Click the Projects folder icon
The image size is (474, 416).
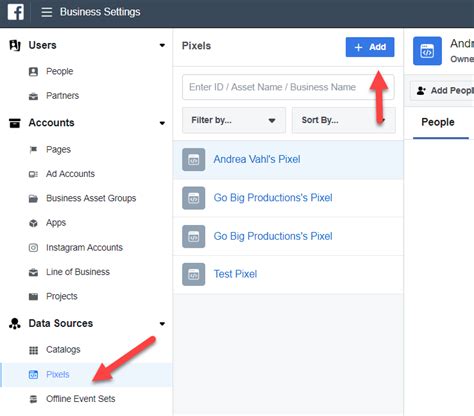coord(33,297)
